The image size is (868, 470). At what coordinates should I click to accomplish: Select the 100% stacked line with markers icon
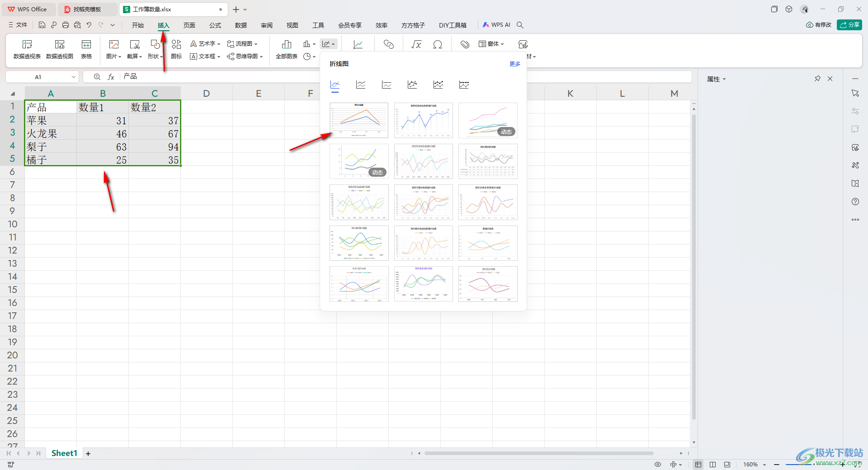tap(464, 85)
